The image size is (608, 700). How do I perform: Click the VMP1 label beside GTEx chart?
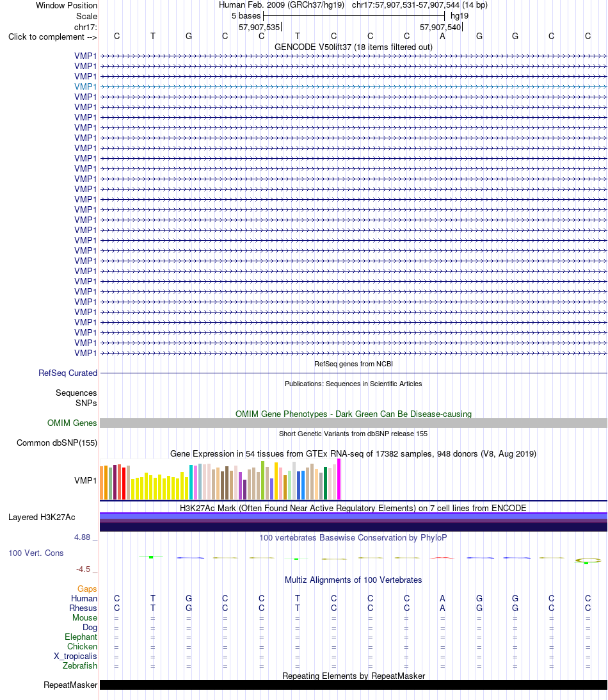pyautogui.click(x=86, y=480)
